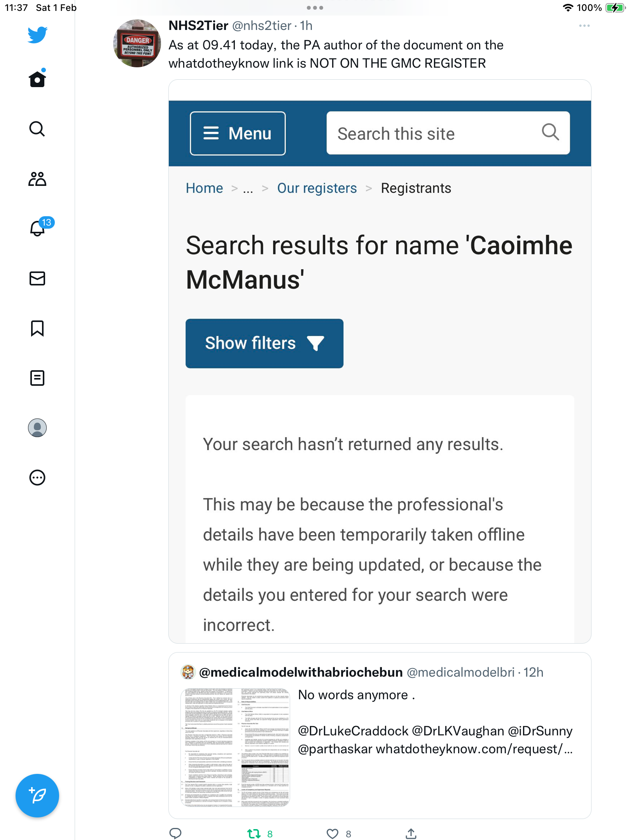This screenshot has height=840, width=630.
Task: Open the iPad multitasking three dots
Action: pyautogui.click(x=315, y=8)
